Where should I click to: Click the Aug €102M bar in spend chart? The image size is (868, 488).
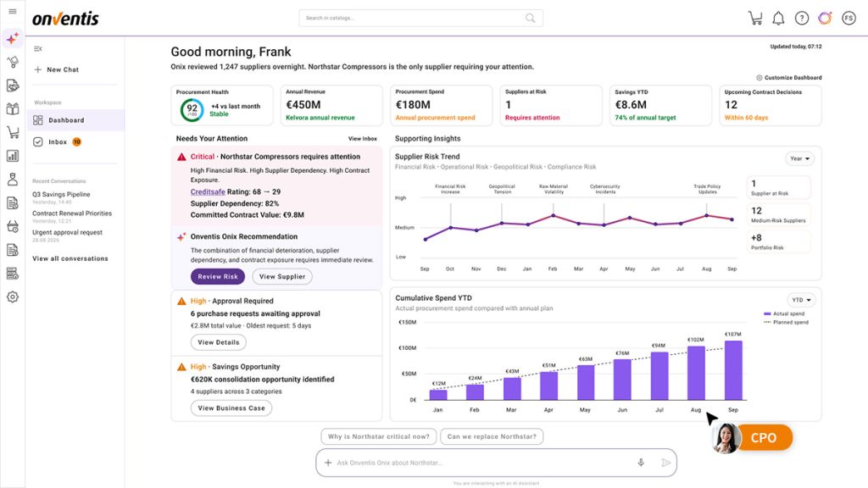(697, 373)
